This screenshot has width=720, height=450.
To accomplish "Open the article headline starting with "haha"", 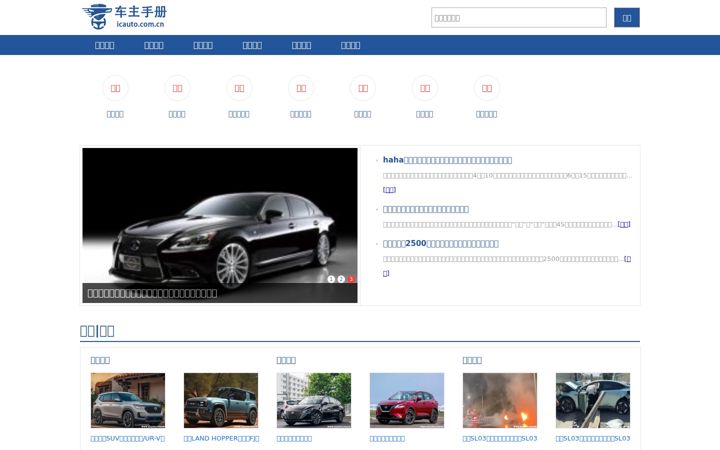I will [x=447, y=160].
